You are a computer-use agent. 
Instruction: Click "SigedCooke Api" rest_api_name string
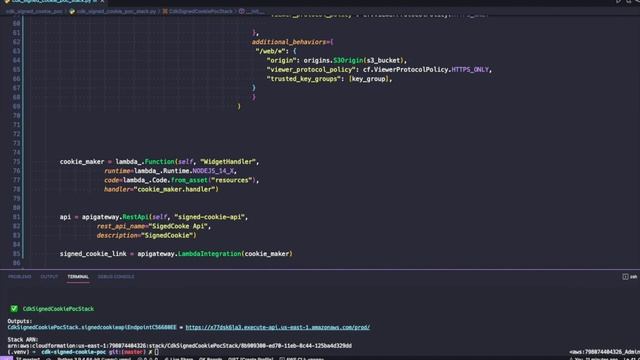pyautogui.click(x=178, y=226)
